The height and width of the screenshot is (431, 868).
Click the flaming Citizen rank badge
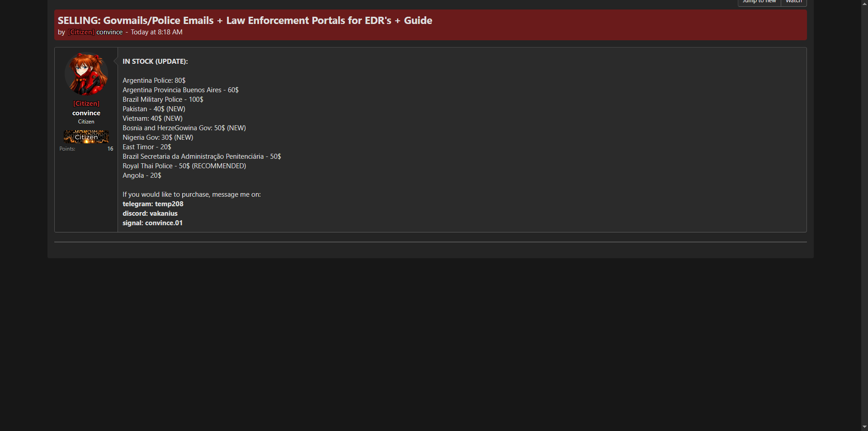pos(86,137)
